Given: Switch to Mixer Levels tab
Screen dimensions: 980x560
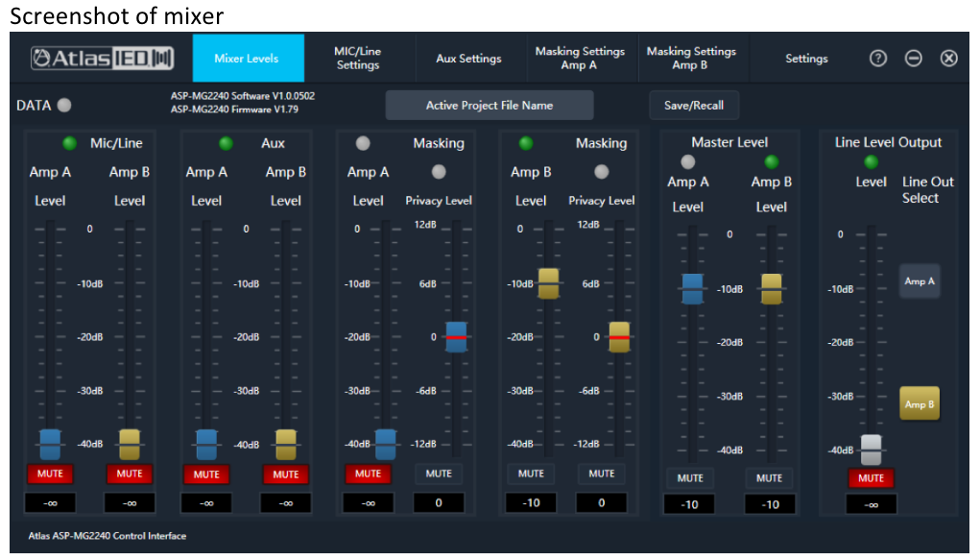Looking at the screenshot, I should tap(249, 59).
